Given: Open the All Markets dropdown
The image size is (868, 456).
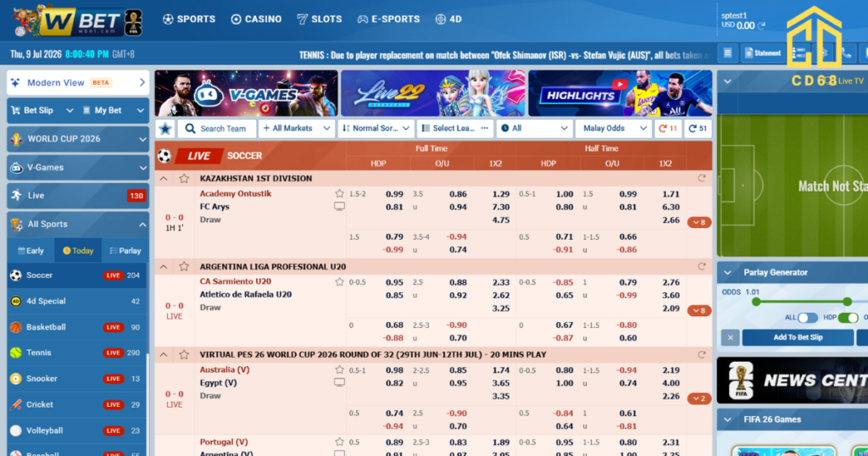Looking at the screenshot, I should point(297,128).
